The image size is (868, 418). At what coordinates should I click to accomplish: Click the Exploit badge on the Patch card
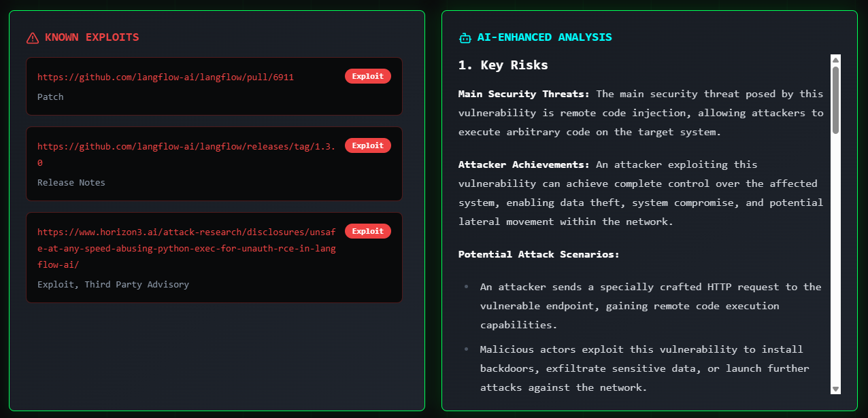[368, 76]
